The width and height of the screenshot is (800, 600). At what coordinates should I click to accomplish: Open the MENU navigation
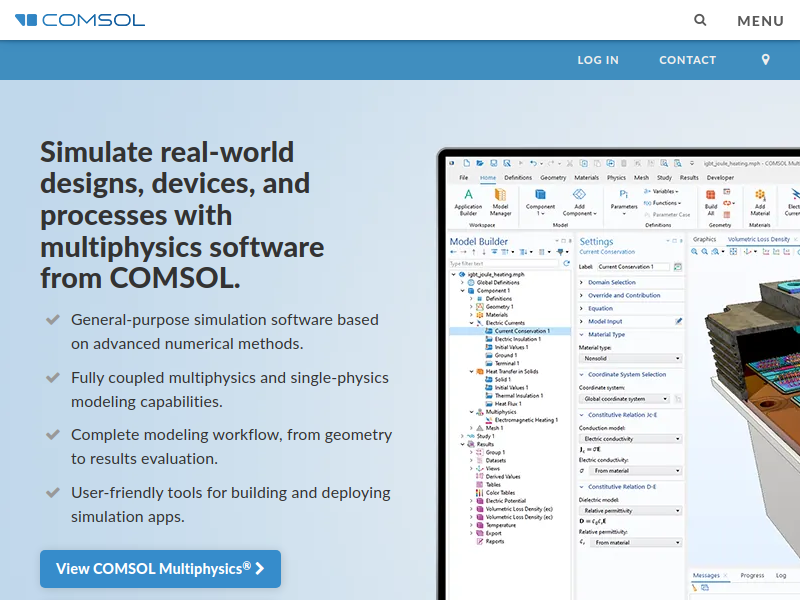pos(760,21)
